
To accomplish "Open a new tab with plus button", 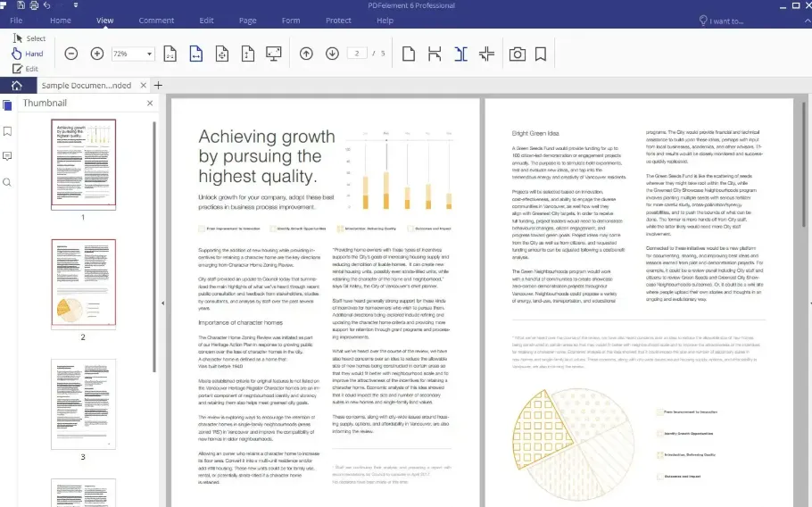I will click(x=159, y=85).
